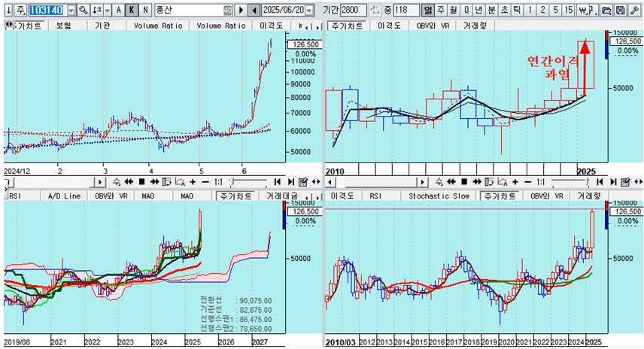
Task: Open the A/D Line tab
Action: [63, 196]
